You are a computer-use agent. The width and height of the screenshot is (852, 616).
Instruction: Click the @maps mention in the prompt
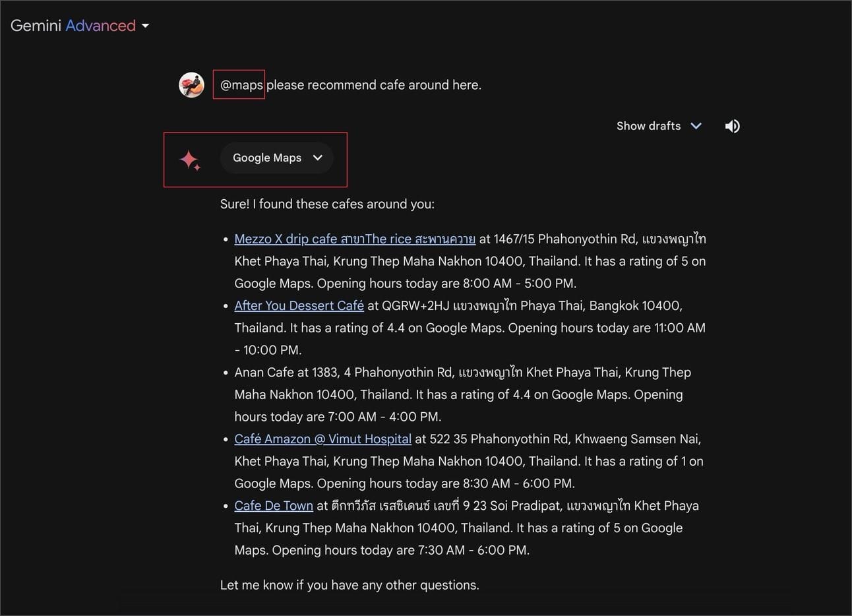[241, 85]
